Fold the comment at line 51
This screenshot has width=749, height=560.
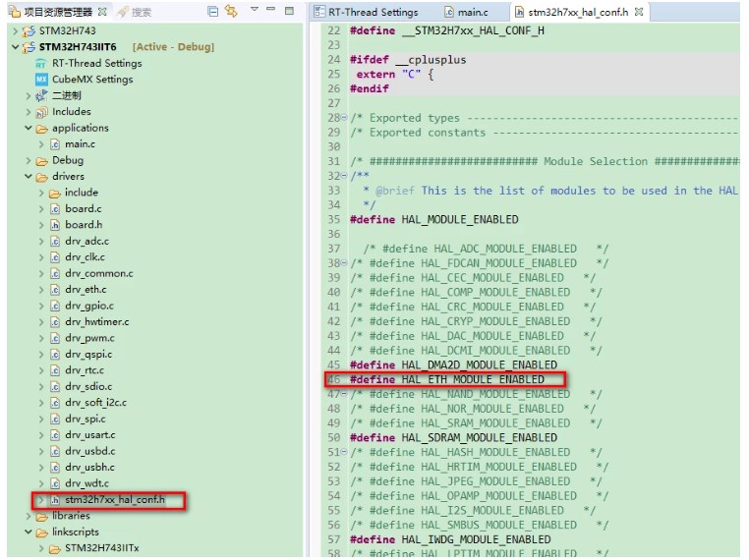(344, 452)
